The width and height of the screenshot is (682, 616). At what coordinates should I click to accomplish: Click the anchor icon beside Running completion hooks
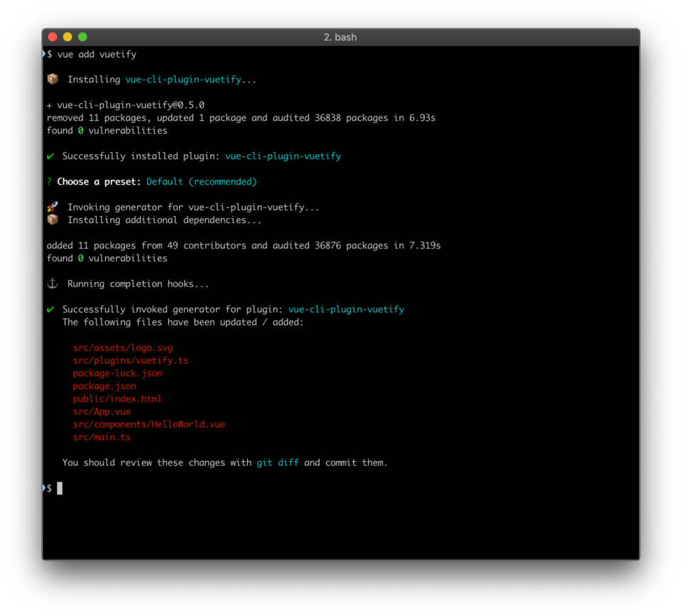(x=53, y=283)
